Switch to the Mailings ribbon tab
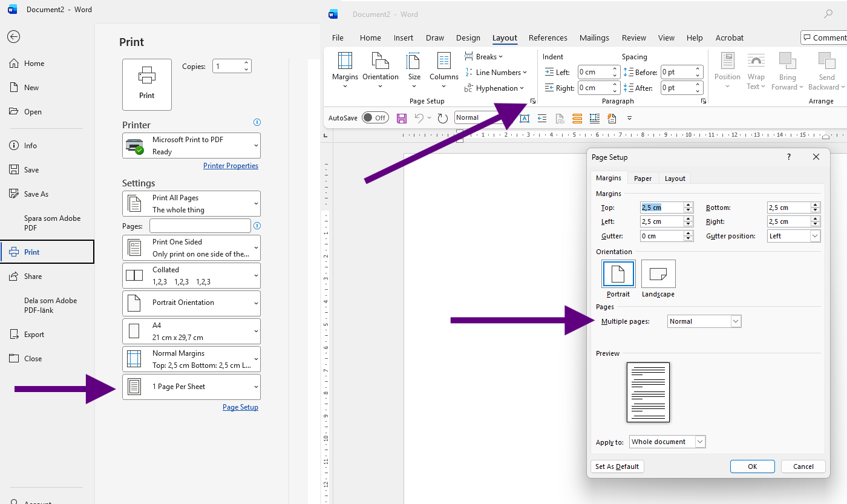The height and width of the screenshot is (504, 847). click(594, 38)
